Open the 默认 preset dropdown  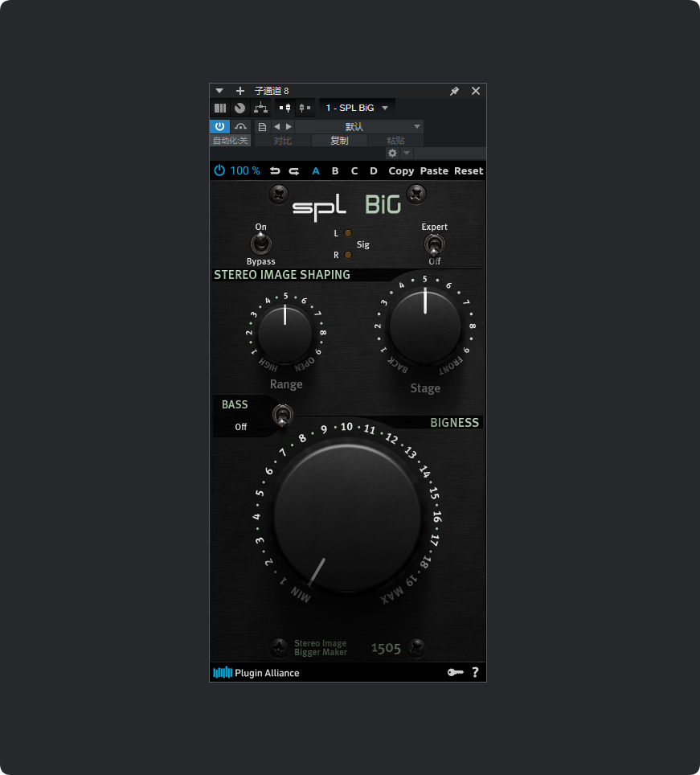tap(359, 127)
